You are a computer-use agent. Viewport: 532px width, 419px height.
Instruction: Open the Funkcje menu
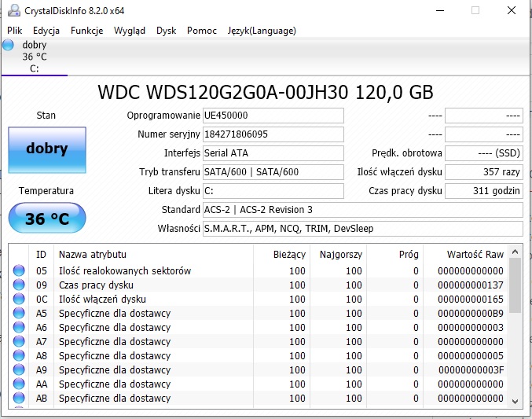click(87, 31)
